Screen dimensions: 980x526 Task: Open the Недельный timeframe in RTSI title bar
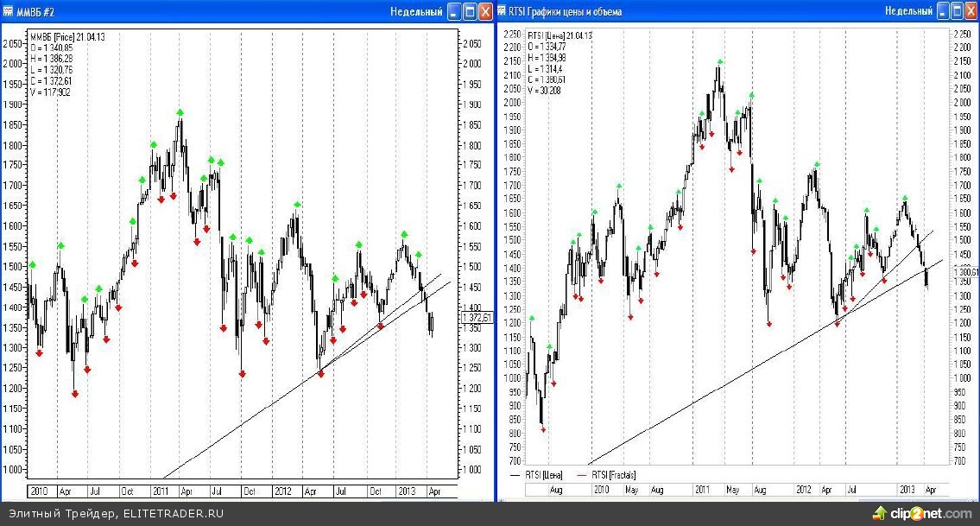(908, 12)
